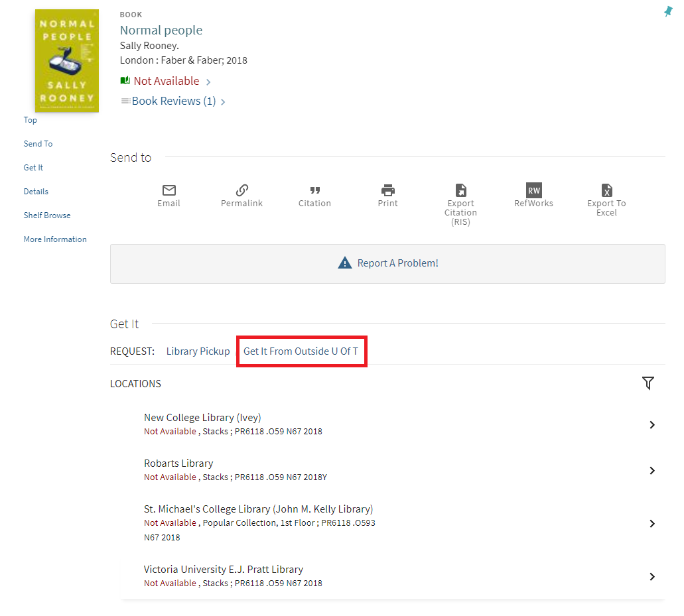This screenshot has width=684, height=616.
Task: Expand St. Michael's College Library chevron
Action: pyautogui.click(x=652, y=524)
